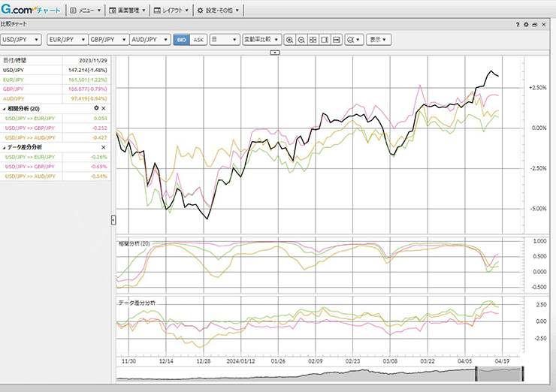Open the help question mark icon
The width and height of the screenshot is (556, 392).
[518, 25]
